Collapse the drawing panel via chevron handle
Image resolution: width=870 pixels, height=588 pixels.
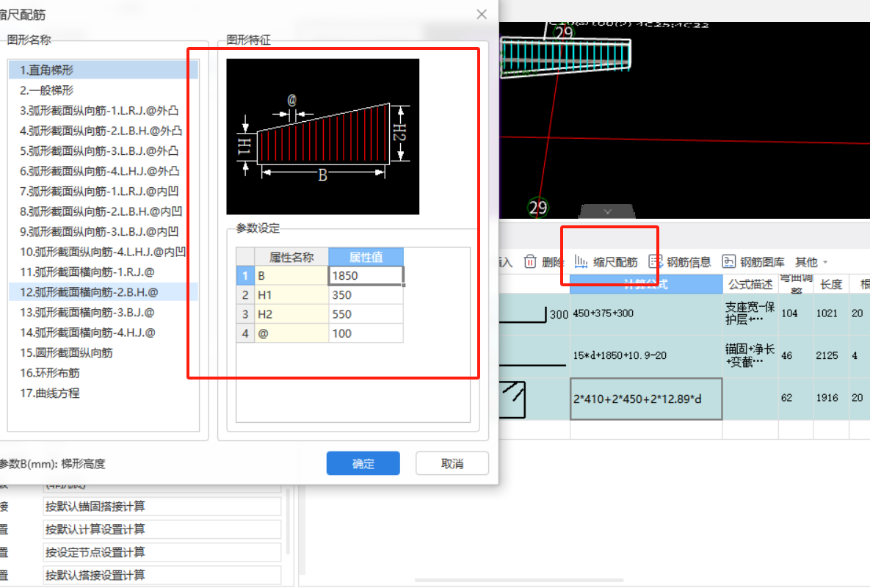pos(608,211)
